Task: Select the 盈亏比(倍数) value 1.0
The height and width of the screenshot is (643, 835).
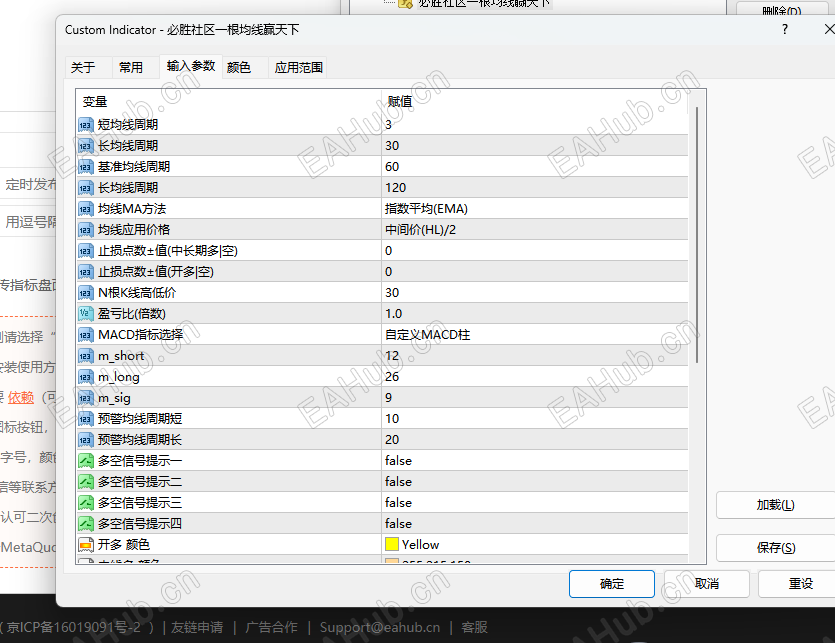Action: point(535,314)
